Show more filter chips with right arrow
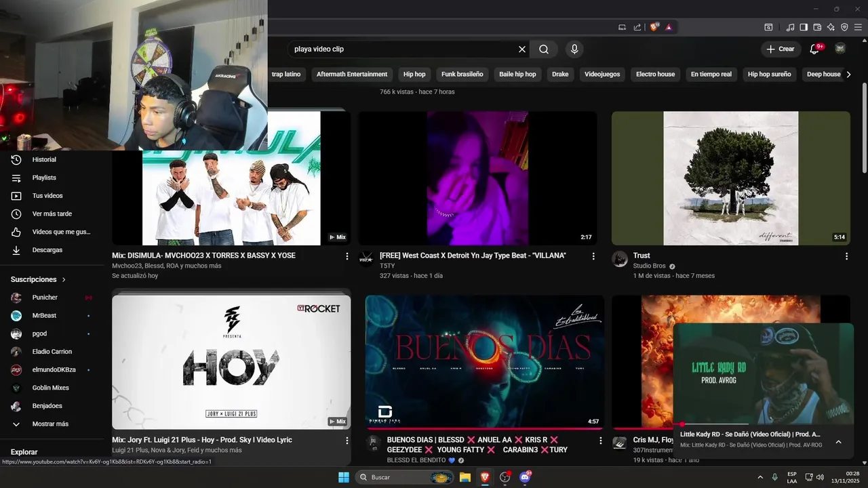The image size is (868, 488). (x=848, y=74)
